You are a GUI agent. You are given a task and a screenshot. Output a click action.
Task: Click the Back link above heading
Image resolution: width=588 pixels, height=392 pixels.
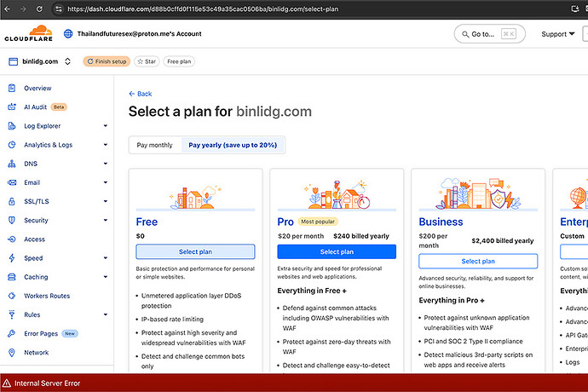[141, 94]
